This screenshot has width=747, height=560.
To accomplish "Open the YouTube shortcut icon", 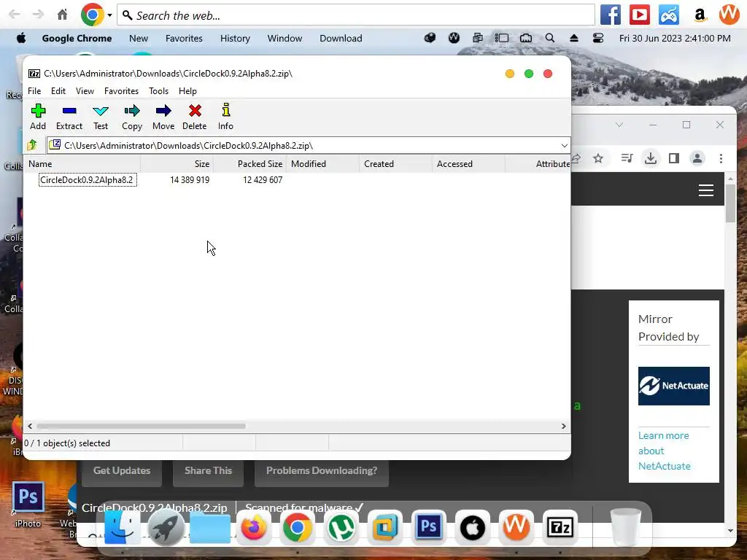I will [x=639, y=15].
